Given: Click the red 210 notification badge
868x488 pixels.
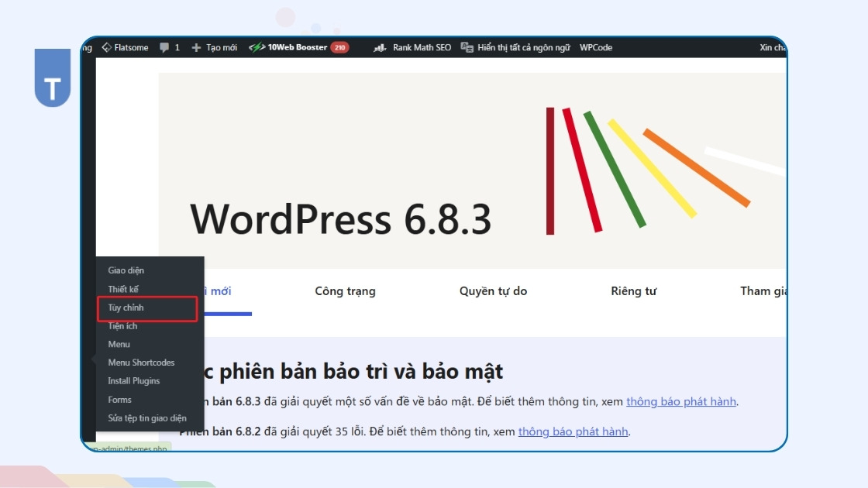Looking at the screenshot, I should pos(339,47).
